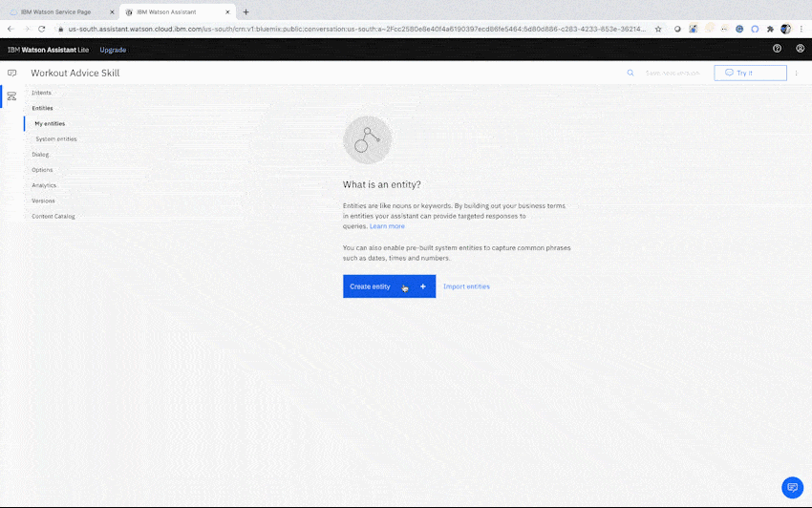Open the Chrome three-dot menu

coord(801,29)
